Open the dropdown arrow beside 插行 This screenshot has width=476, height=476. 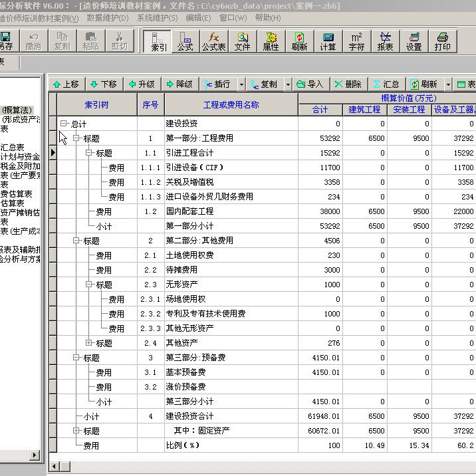[241, 84]
